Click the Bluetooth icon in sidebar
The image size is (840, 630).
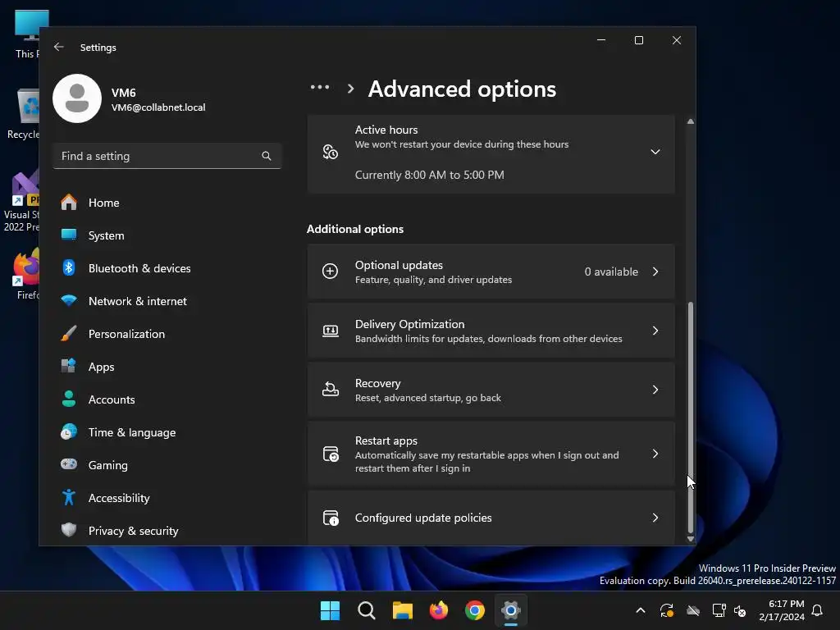[69, 267]
